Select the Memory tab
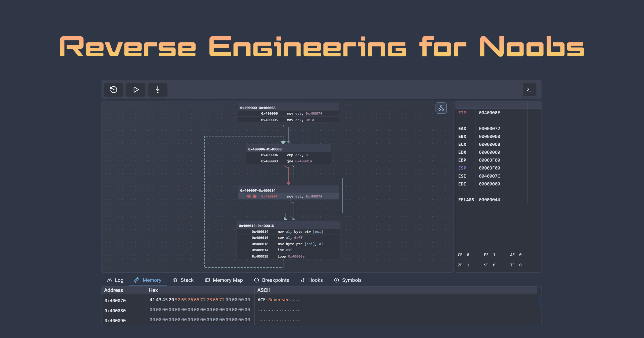The width and height of the screenshot is (644, 338). [148, 280]
